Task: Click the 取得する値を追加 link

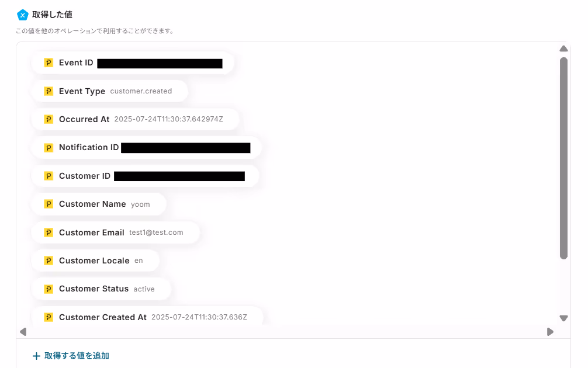Action: coord(71,356)
